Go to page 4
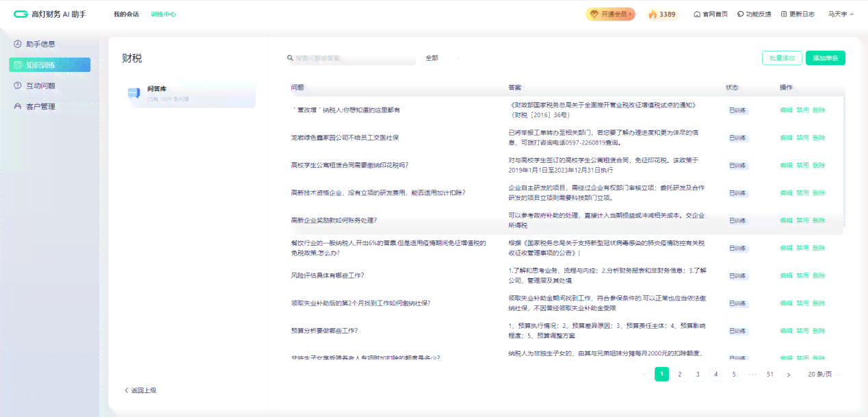This screenshot has height=417, width=868. [715, 375]
